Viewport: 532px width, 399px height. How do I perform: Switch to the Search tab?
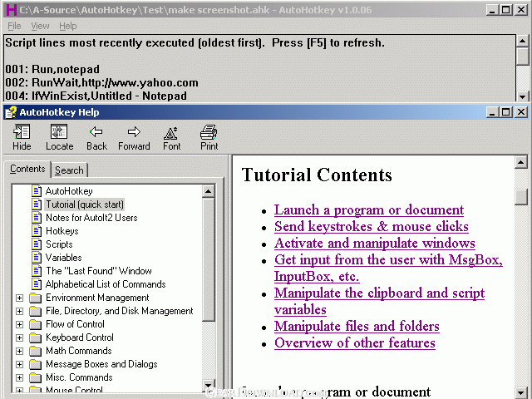69,170
